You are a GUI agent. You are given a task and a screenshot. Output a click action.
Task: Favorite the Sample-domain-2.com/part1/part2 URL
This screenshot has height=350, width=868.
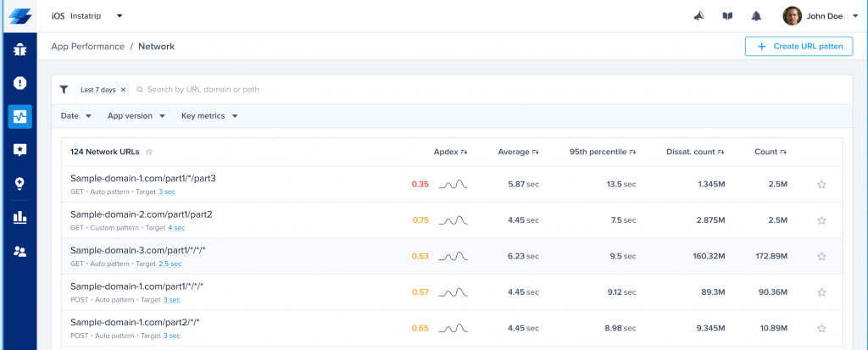821,220
